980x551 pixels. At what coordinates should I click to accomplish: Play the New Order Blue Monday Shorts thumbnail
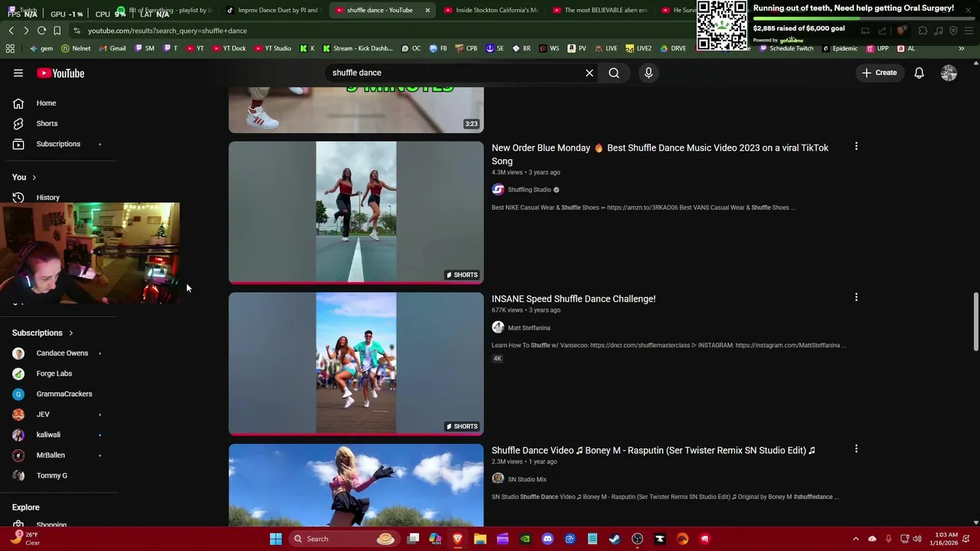coord(356,212)
